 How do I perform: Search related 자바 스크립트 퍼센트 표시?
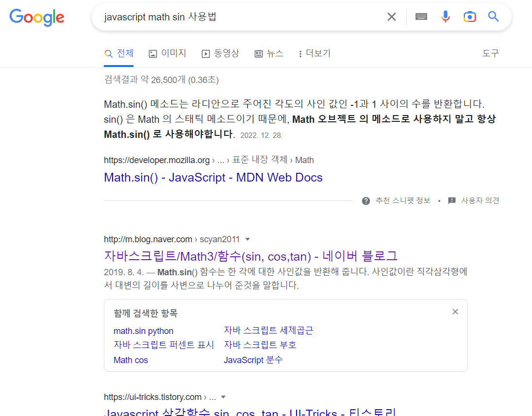coord(164,345)
